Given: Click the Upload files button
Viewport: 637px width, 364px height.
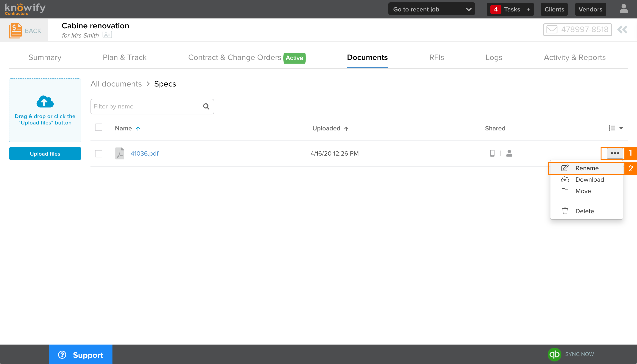Looking at the screenshot, I should (45, 154).
